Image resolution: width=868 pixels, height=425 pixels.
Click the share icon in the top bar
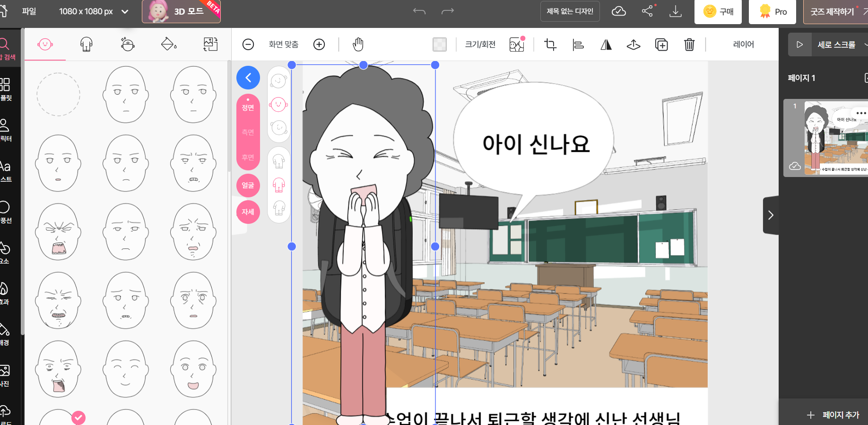coord(647,11)
